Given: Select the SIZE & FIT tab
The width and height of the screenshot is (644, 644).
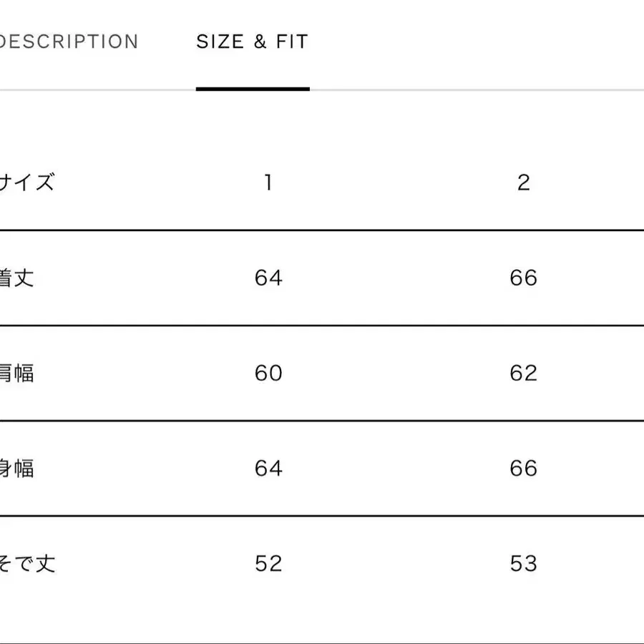Looking at the screenshot, I should (x=252, y=42).
